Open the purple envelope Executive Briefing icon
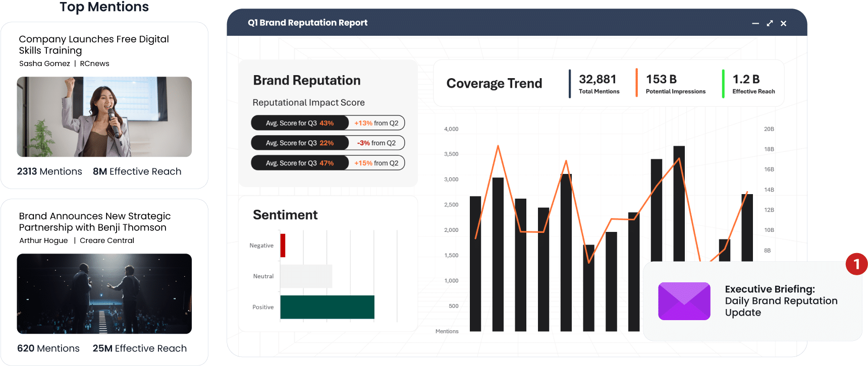Image resolution: width=868 pixels, height=366 pixels. (684, 301)
